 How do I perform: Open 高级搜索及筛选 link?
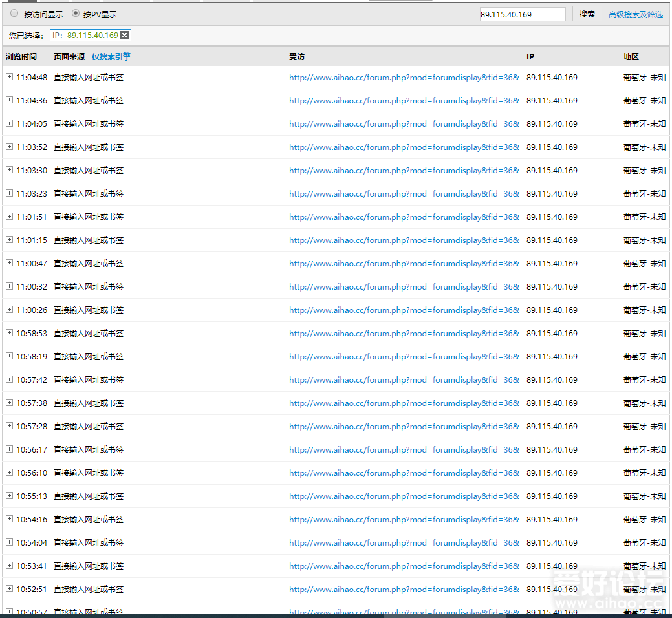click(x=635, y=14)
